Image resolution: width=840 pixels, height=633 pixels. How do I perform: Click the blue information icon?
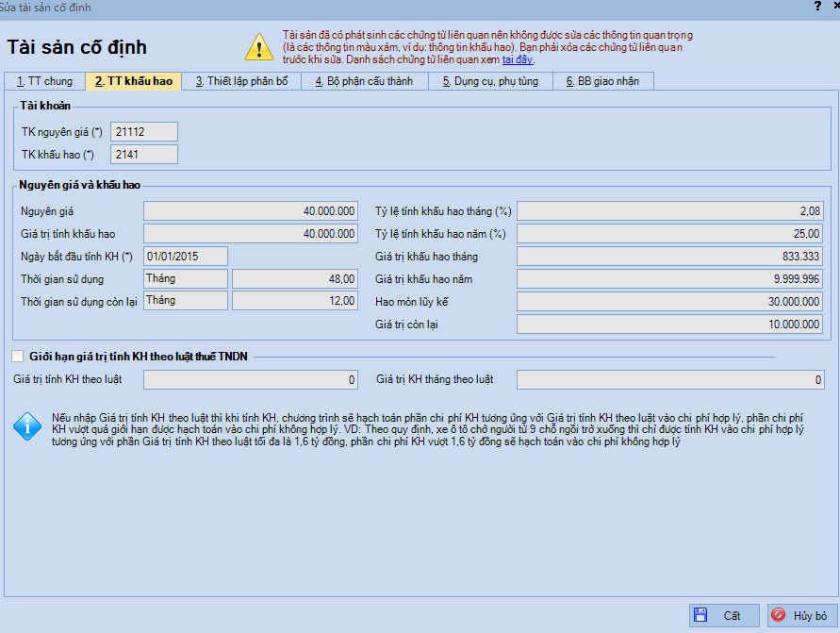coord(26,427)
